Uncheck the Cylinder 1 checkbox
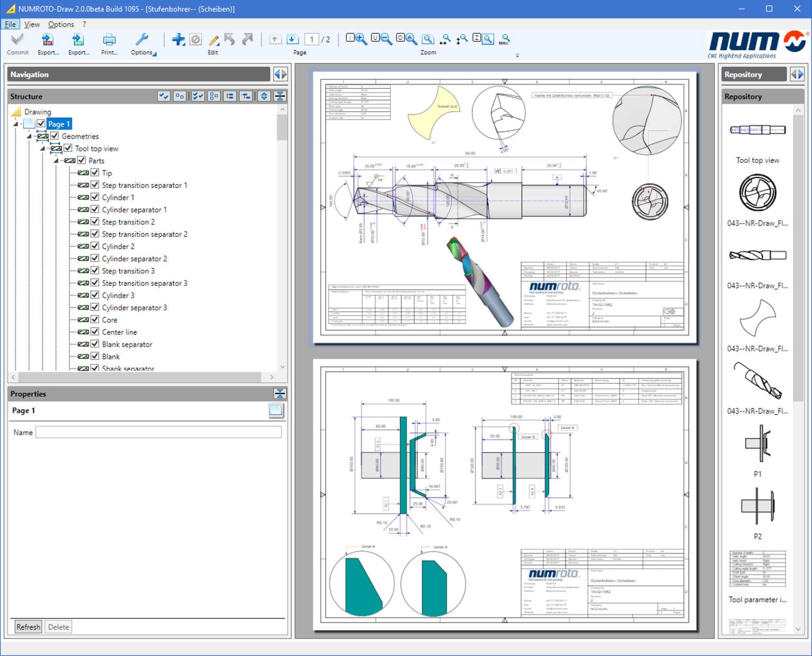The width and height of the screenshot is (812, 656). pos(95,197)
